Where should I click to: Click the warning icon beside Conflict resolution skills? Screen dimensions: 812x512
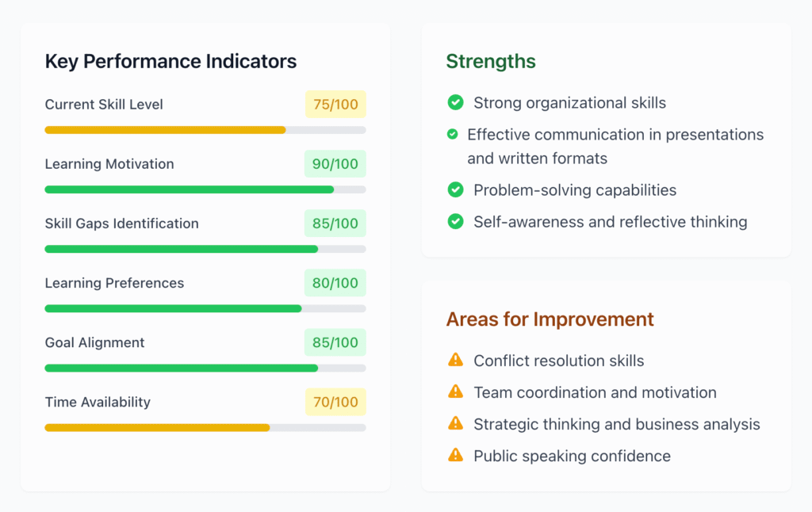pos(455,361)
